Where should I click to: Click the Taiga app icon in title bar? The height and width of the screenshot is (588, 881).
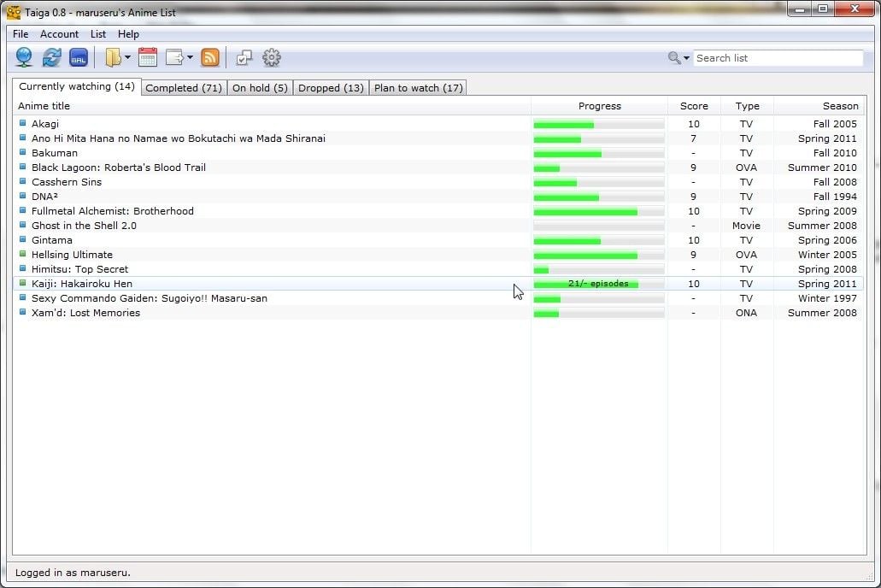click(14, 12)
